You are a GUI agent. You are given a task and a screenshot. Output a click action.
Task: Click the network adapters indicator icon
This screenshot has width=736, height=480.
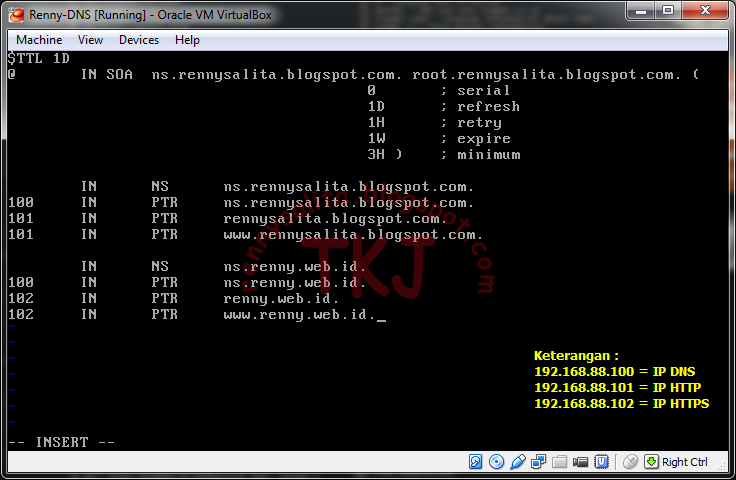538,462
